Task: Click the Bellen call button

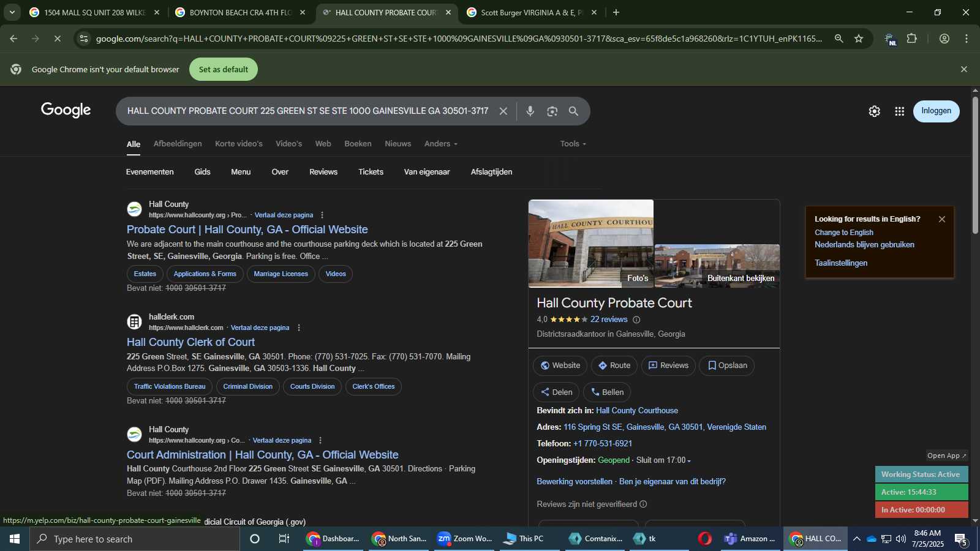Action: click(607, 392)
